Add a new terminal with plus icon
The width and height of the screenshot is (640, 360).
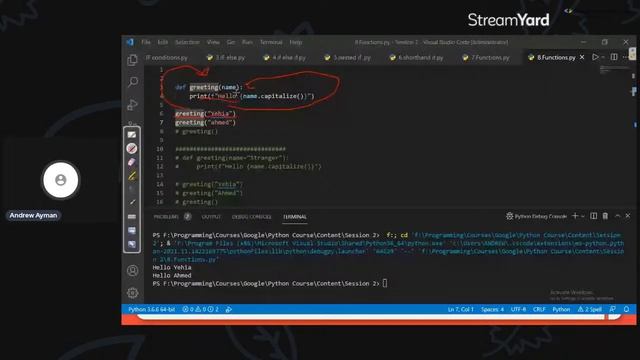coord(575,216)
